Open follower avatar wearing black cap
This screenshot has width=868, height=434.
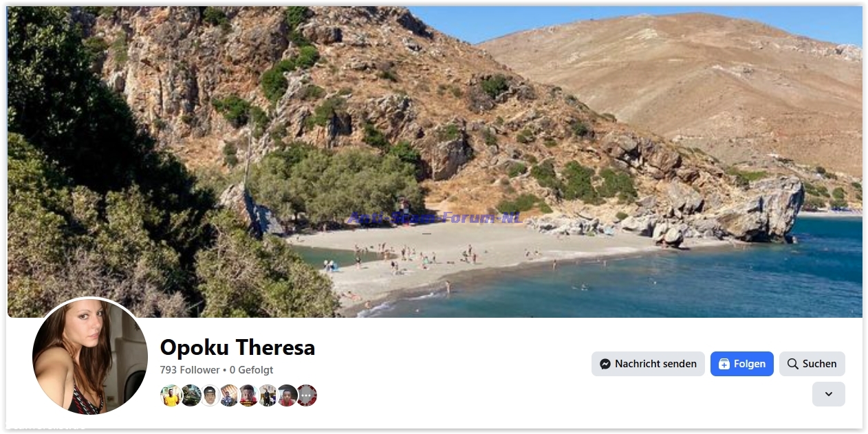pos(210,395)
